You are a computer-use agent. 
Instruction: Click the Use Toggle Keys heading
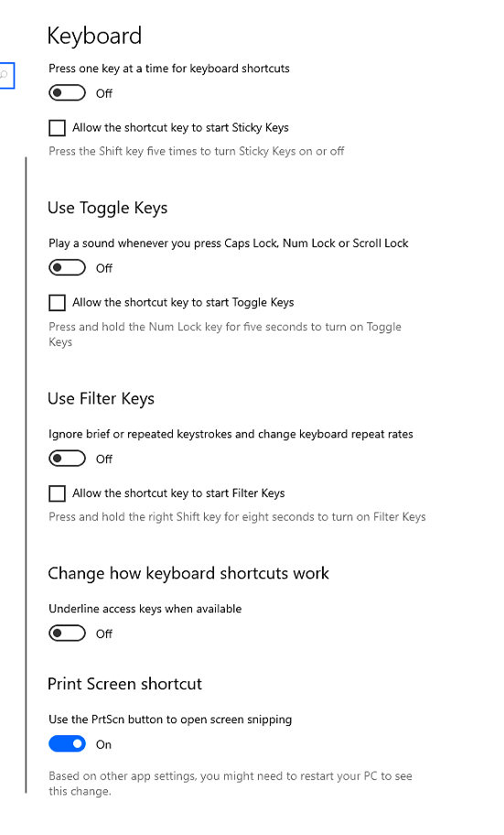click(x=108, y=208)
